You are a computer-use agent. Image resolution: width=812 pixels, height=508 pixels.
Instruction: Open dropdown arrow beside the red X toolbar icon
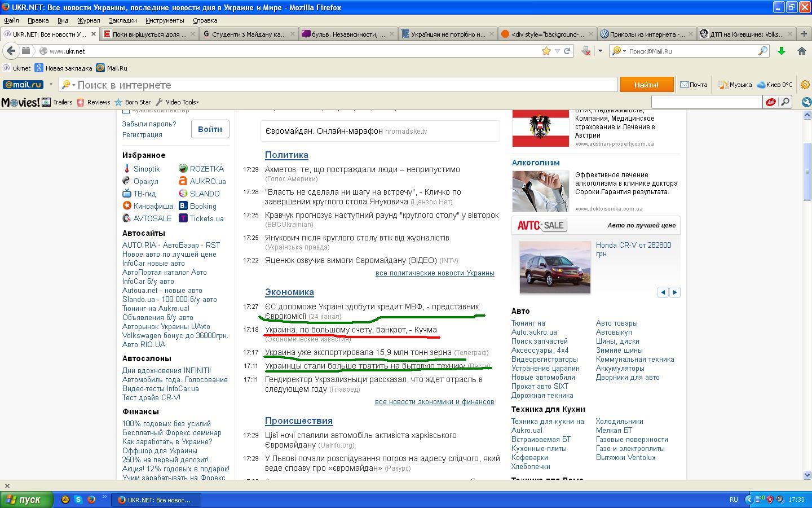600,51
